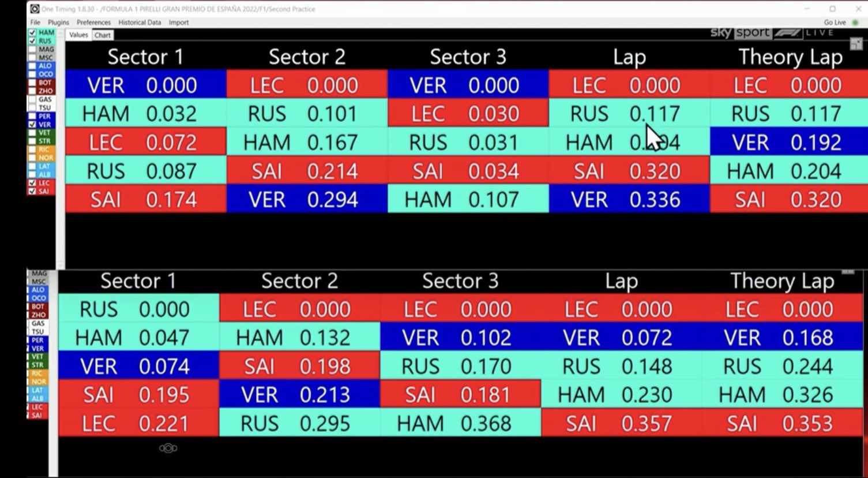
Task: Click the lower panel Sector 3 header
Action: pos(460,281)
